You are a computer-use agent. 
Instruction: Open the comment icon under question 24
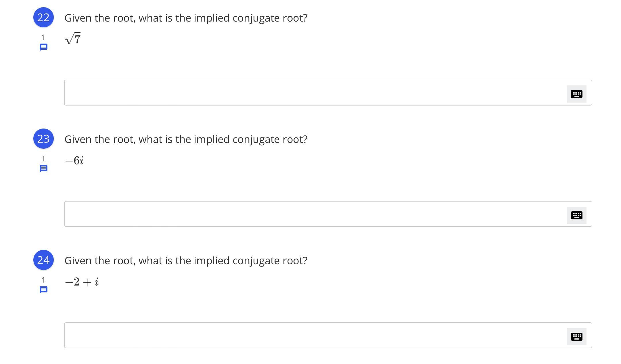43,290
